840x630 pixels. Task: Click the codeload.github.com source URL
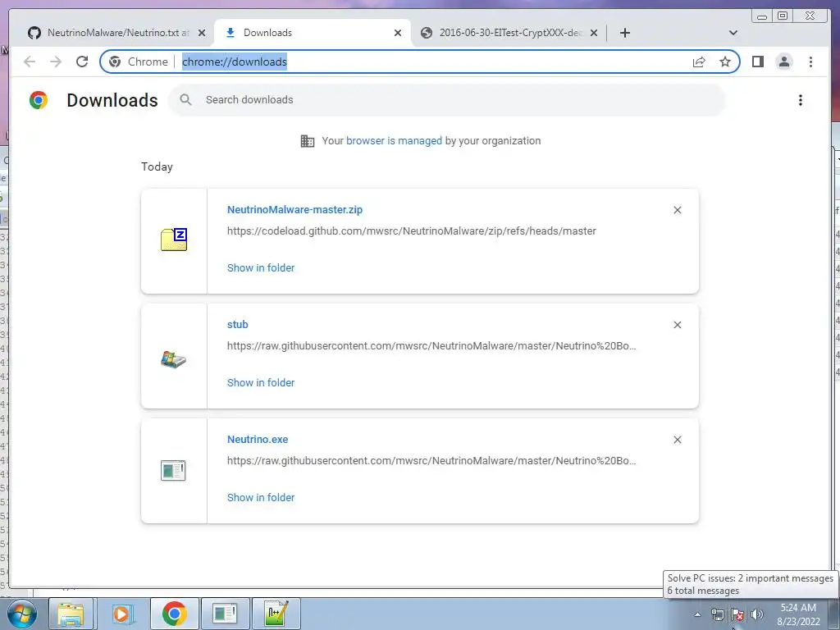(412, 231)
